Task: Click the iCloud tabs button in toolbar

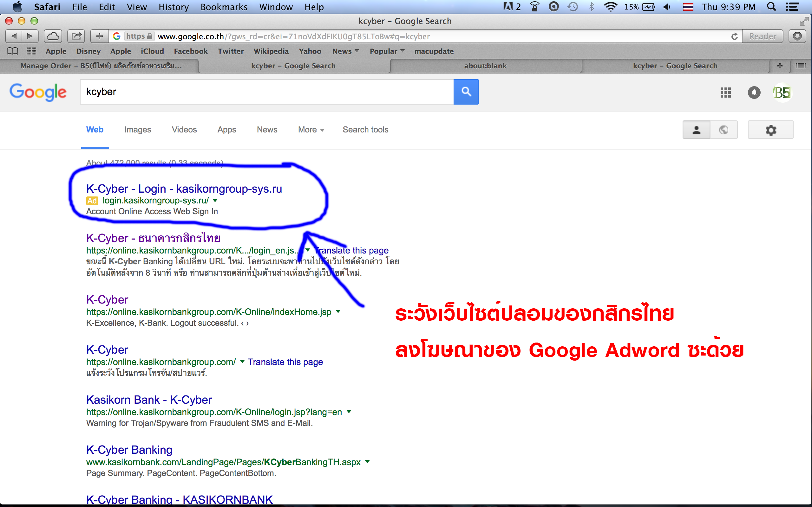Action: point(53,36)
